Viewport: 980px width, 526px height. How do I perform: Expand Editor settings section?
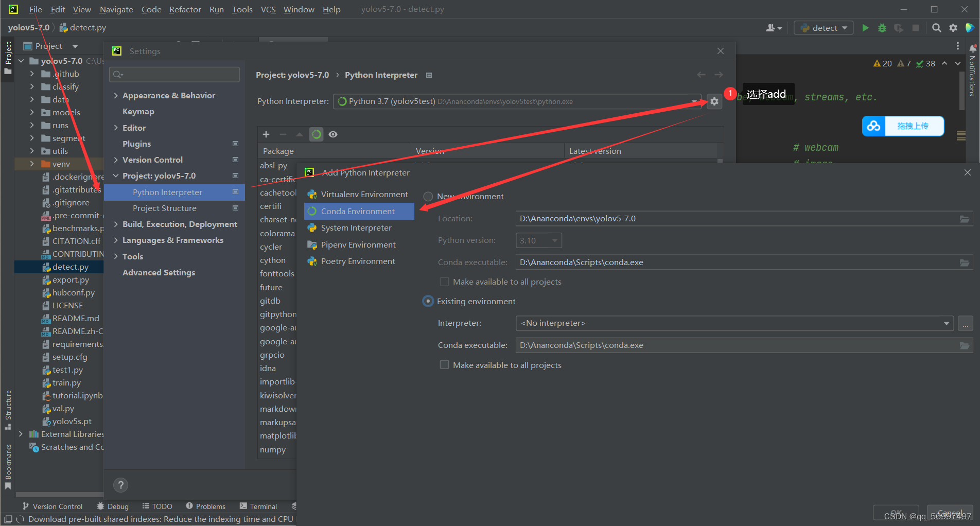point(116,128)
